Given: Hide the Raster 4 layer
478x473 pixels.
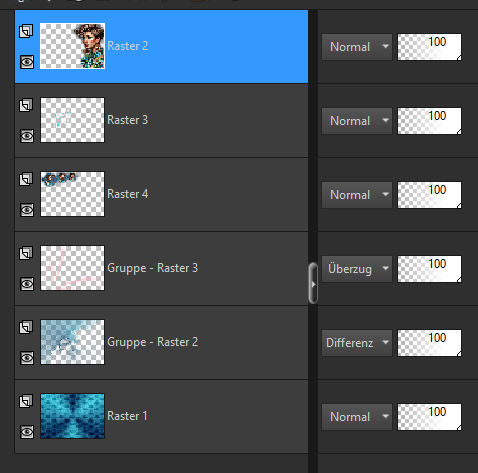Looking at the screenshot, I should coord(27,210).
